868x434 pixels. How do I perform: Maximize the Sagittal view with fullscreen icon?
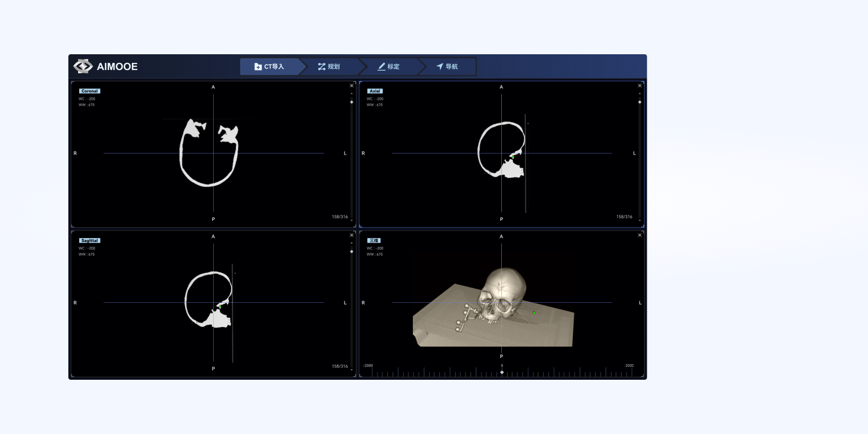[352, 235]
